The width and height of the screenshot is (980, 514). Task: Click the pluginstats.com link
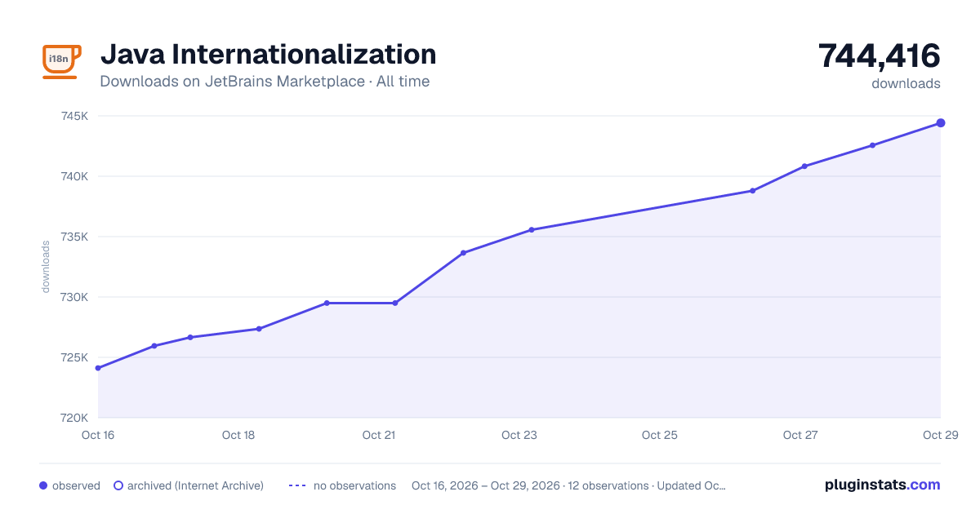pyautogui.click(x=882, y=485)
